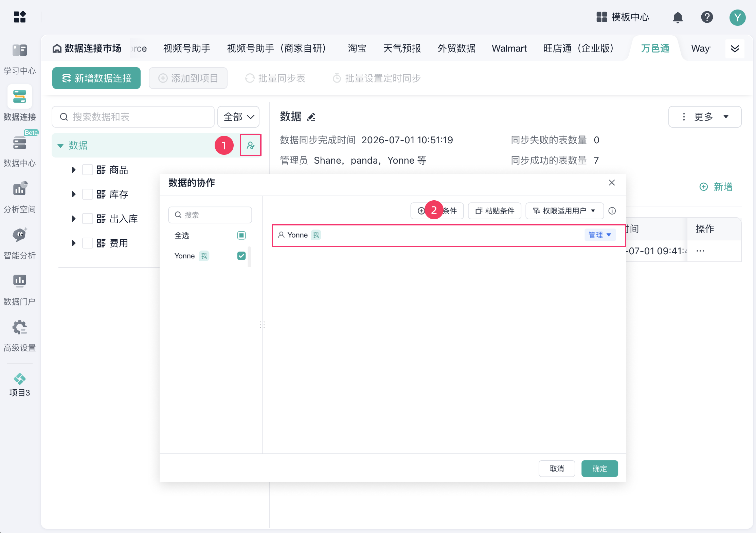756x533 pixels.
Task: Click the info icon beside 权限适用用户
Action: (612, 211)
